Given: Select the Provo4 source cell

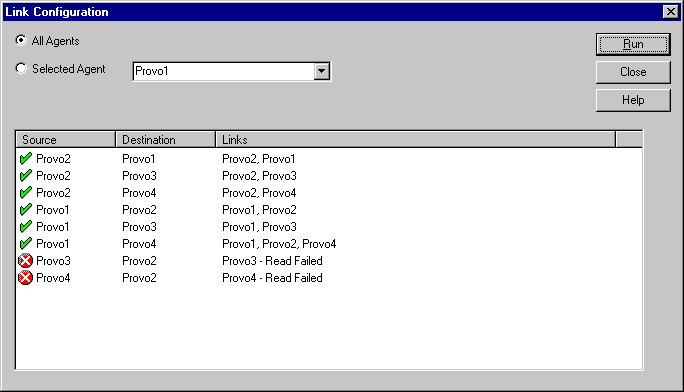Looking at the screenshot, I should [x=53, y=278].
